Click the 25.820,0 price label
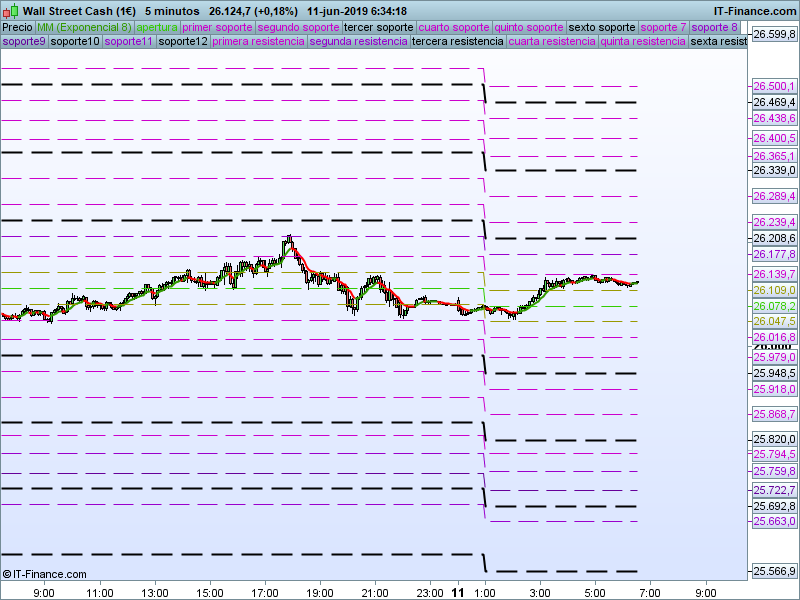The height and width of the screenshot is (600, 800). pyautogui.click(x=774, y=439)
